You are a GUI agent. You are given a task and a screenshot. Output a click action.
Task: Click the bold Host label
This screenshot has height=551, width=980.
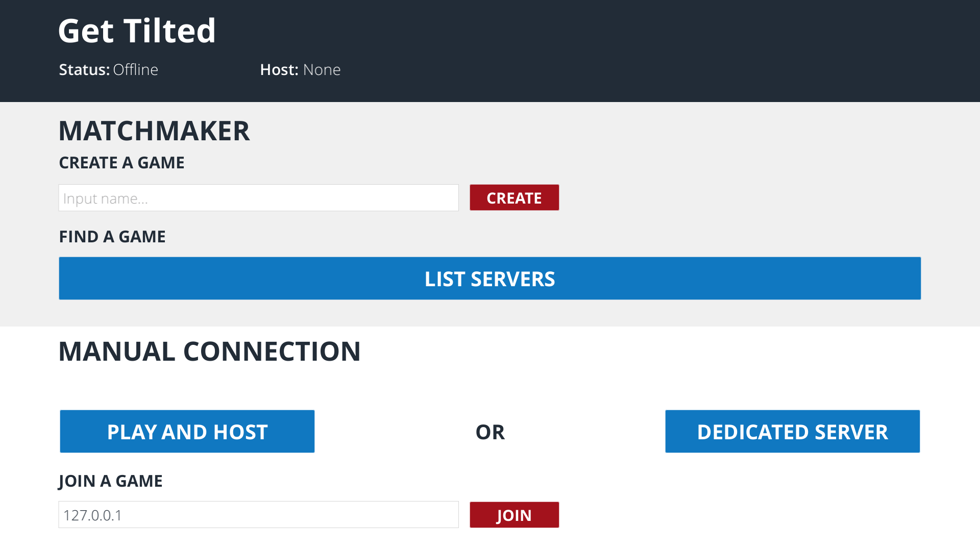279,70
